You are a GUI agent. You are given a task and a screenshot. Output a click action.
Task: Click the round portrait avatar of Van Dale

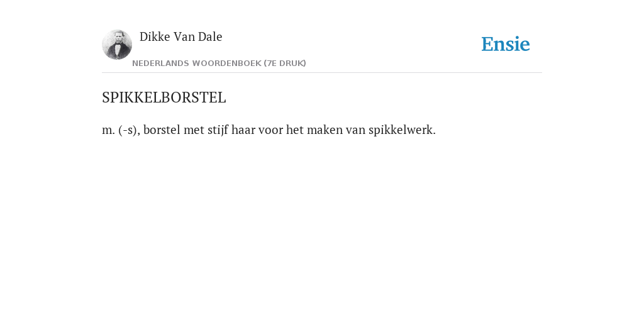[117, 45]
